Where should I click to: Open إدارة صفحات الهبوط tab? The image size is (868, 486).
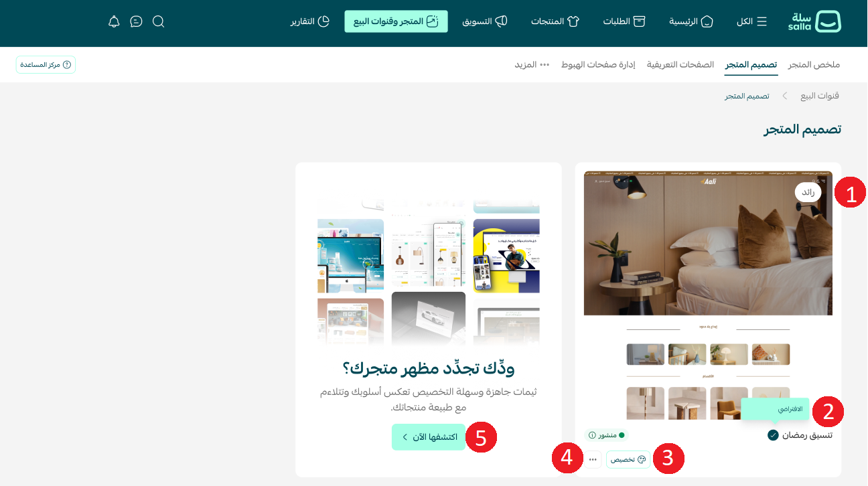tap(598, 65)
